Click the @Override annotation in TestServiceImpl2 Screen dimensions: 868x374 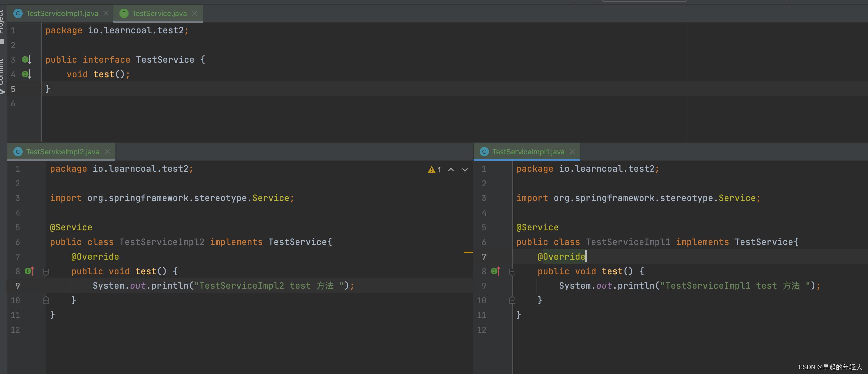tap(95, 257)
